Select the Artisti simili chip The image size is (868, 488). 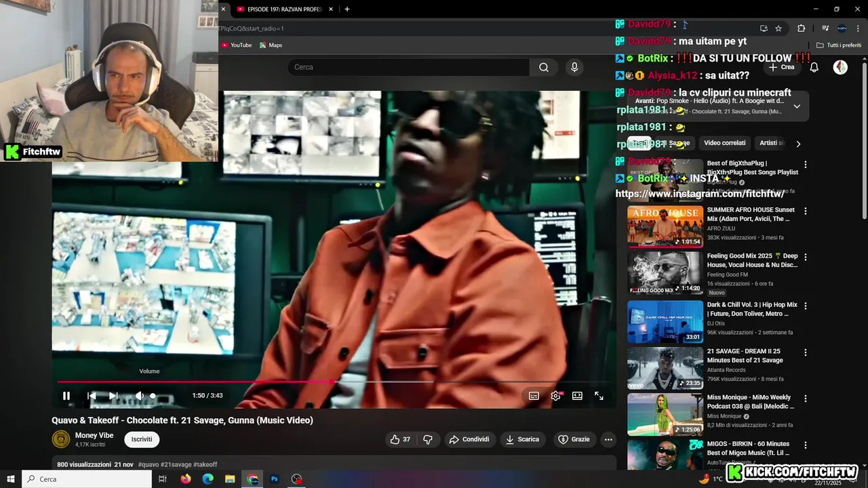click(x=772, y=143)
